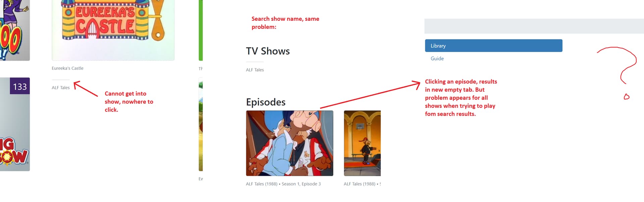The height and width of the screenshot is (202, 644).
Task: Click the ALF Tales label under posters
Action: [x=61, y=88]
